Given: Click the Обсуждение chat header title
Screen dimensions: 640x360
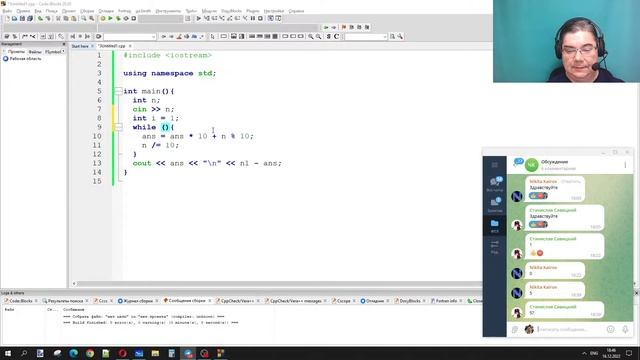Looking at the screenshot, I should 554,162.
